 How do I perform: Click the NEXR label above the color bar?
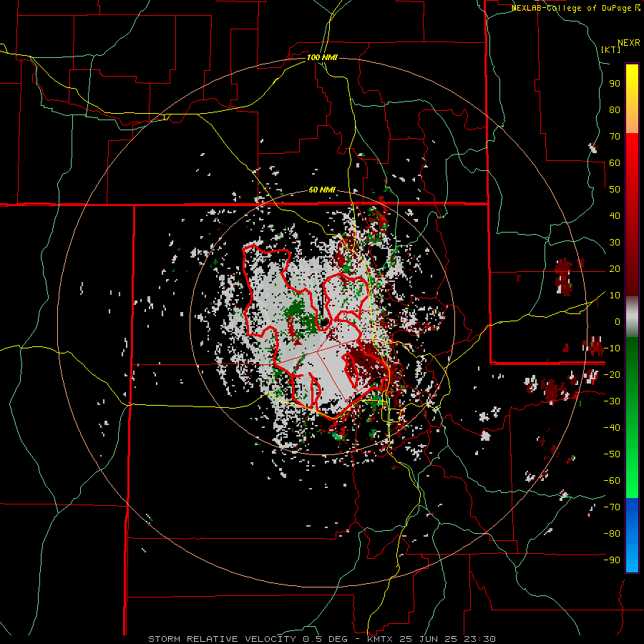tap(628, 43)
